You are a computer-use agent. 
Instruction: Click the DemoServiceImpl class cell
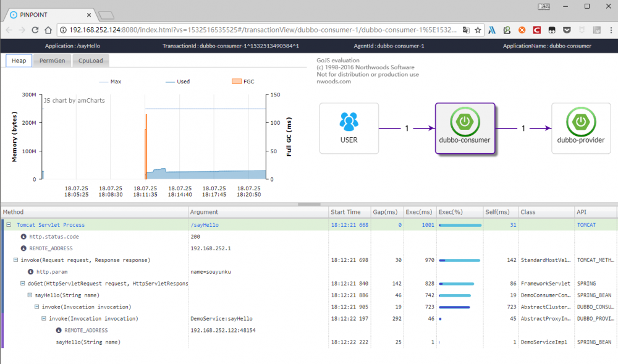pos(546,342)
